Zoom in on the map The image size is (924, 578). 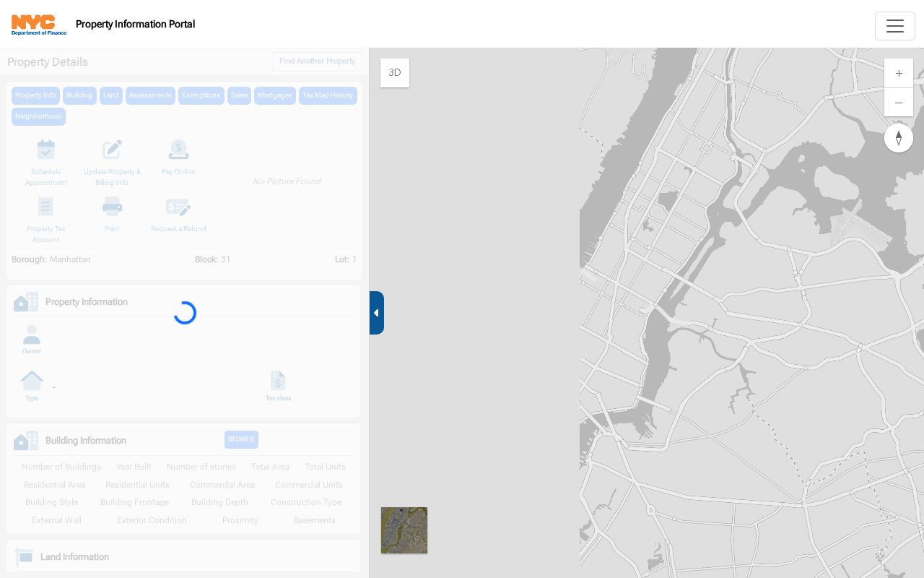tap(899, 73)
